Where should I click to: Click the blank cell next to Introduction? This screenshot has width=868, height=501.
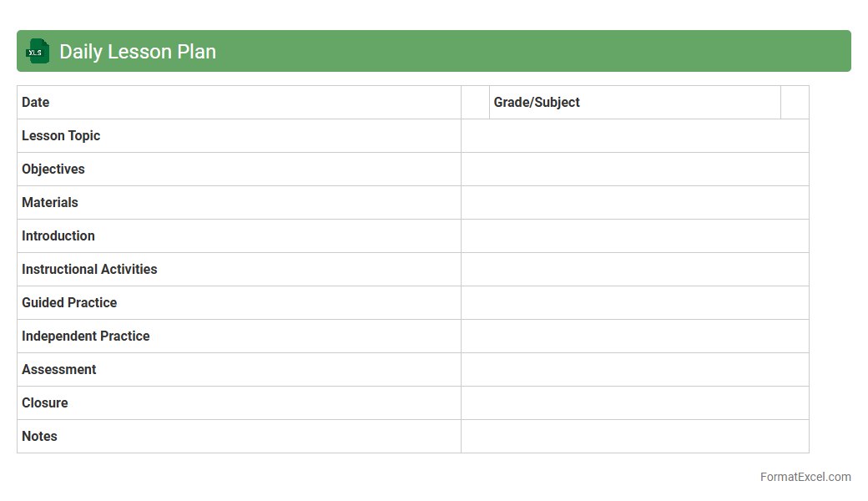[x=634, y=236]
